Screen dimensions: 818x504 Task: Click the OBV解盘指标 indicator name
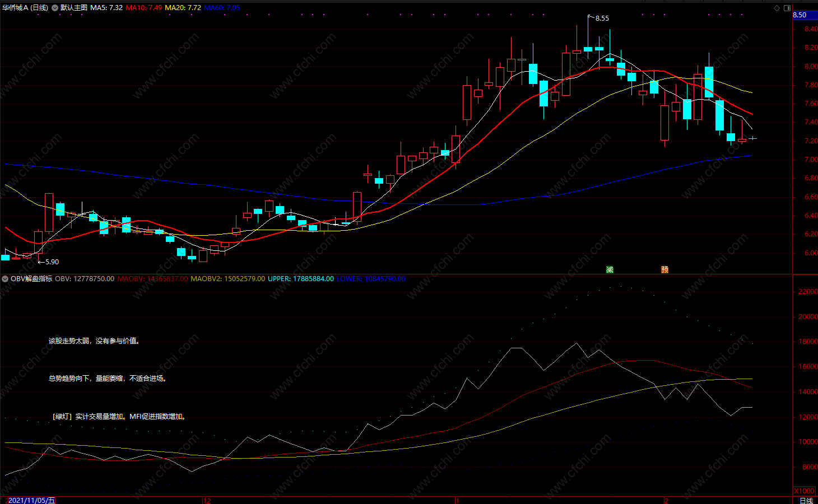[x=31, y=278]
